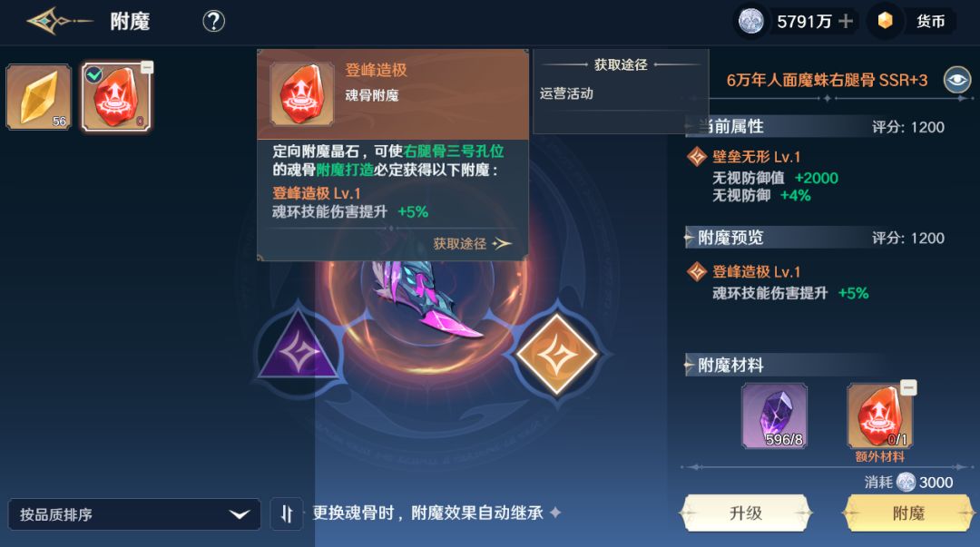This screenshot has height=547, width=980.
Task: Open the question mark help icon
Action: click(214, 22)
